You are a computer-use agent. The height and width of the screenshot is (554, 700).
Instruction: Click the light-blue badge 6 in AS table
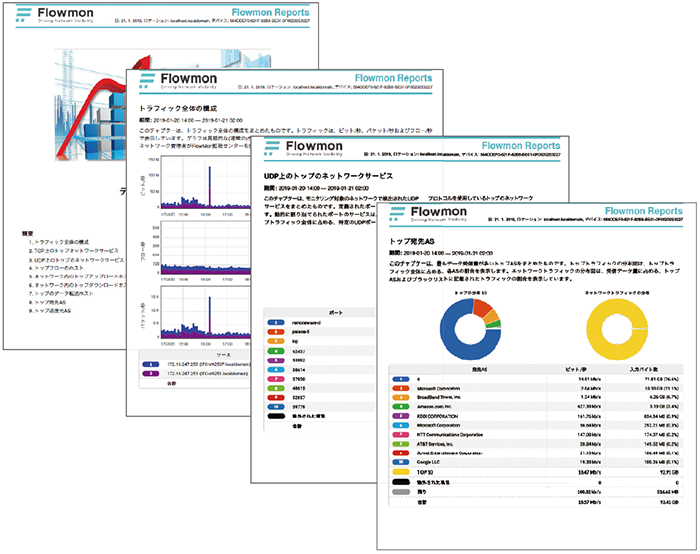tap(401, 425)
